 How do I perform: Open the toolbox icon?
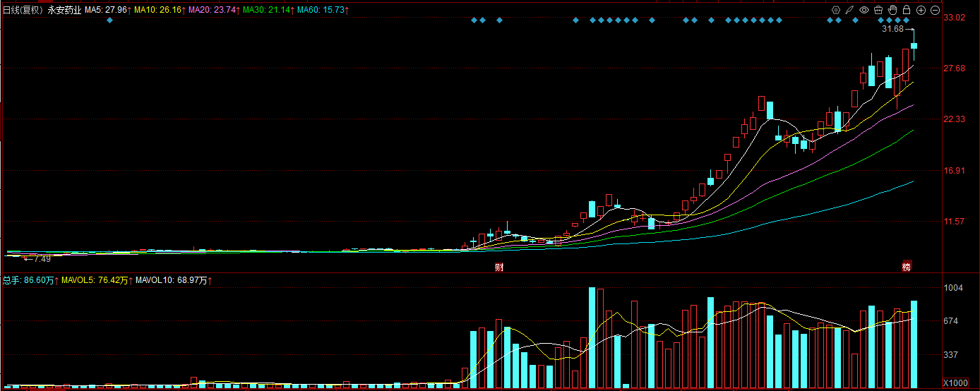878,10
